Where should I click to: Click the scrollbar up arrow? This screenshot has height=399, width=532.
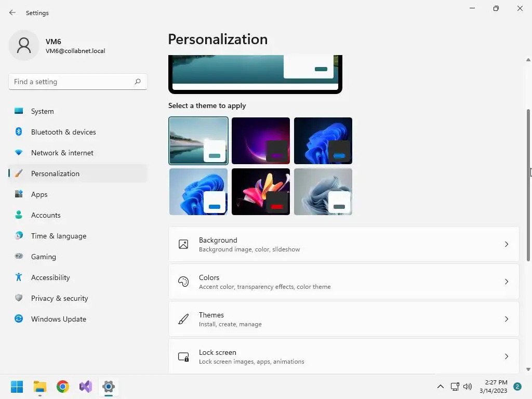(528, 60)
